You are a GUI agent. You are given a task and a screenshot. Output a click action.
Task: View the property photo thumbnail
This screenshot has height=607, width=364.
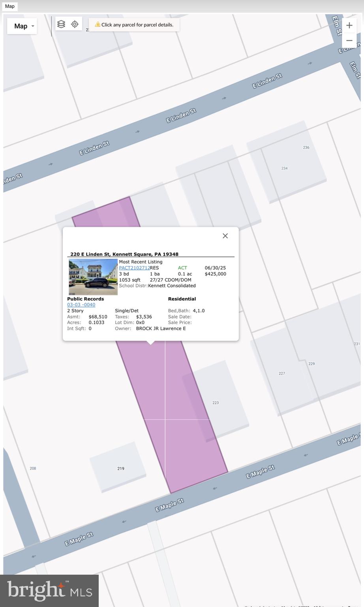[x=93, y=277]
